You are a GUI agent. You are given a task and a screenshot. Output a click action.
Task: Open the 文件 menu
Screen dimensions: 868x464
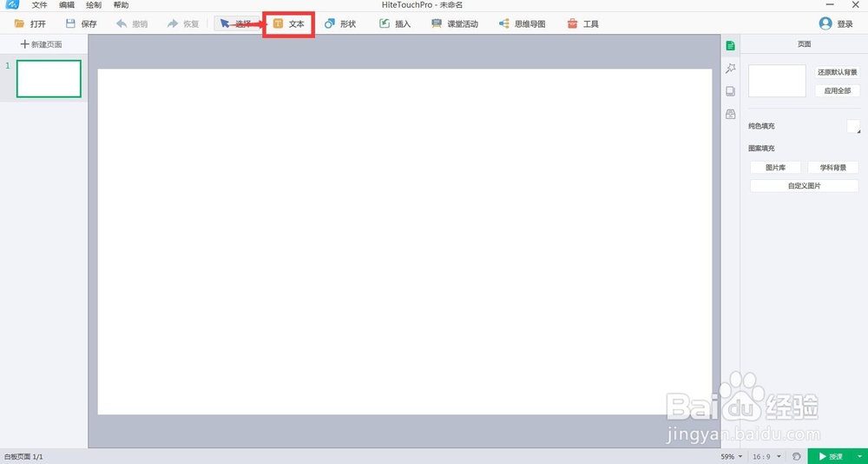(x=39, y=5)
